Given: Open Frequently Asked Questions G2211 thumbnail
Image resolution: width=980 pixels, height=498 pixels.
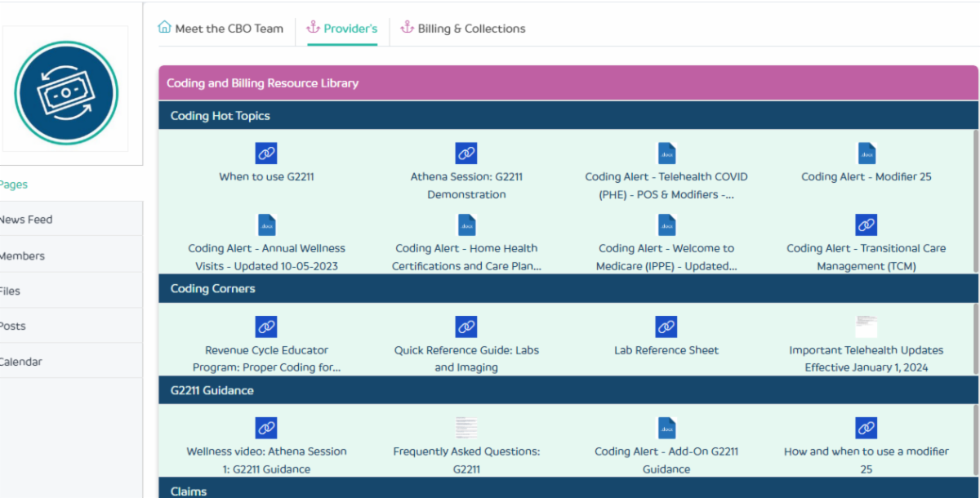Looking at the screenshot, I should [x=466, y=429].
